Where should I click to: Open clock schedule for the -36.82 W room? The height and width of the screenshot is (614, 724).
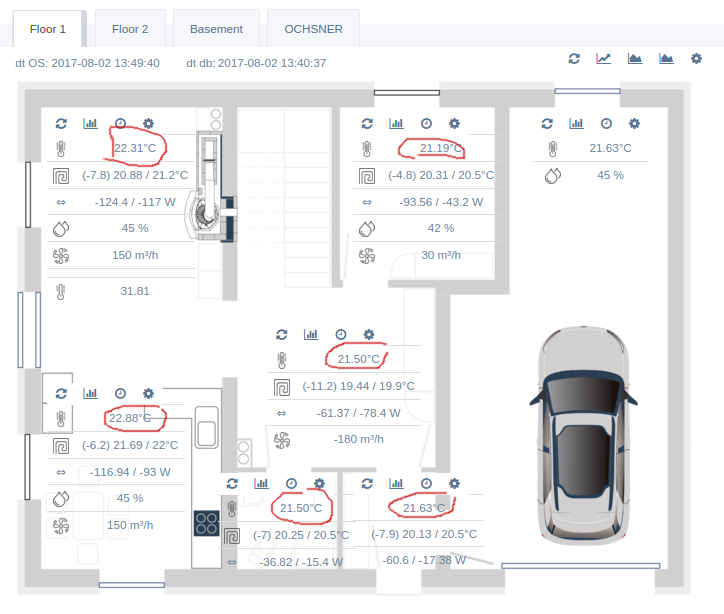[x=291, y=484]
